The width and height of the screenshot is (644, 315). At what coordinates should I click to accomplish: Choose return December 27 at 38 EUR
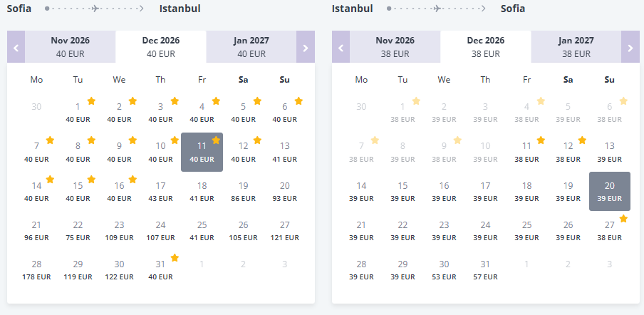[610, 231]
